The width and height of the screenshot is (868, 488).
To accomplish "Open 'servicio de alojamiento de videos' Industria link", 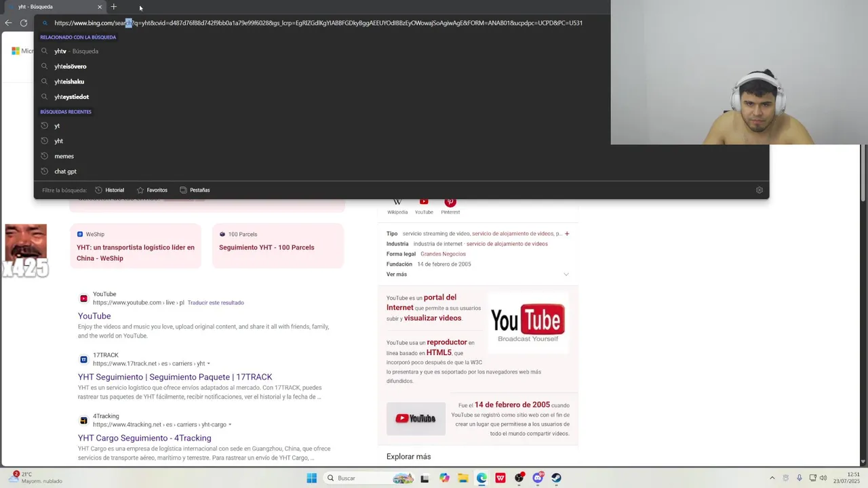I will click(x=507, y=244).
